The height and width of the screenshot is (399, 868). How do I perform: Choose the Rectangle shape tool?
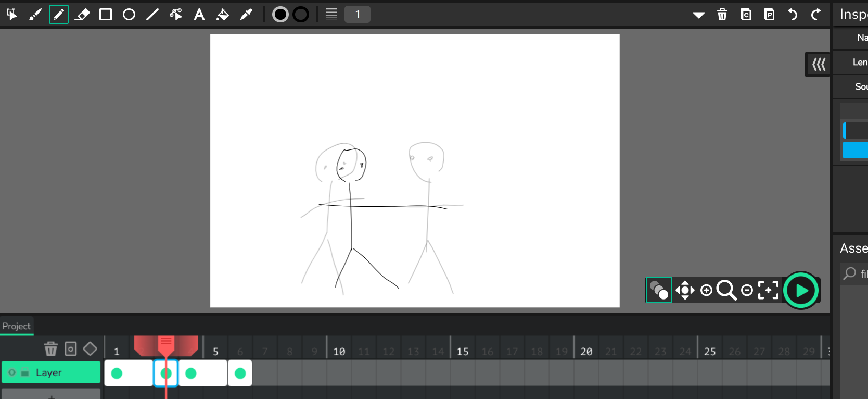[106, 15]
